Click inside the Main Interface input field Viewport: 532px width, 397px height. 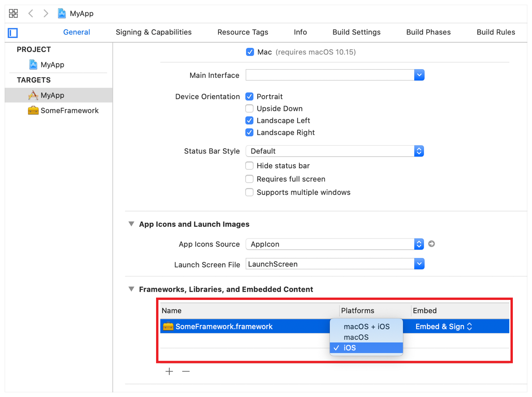point(329,75)
